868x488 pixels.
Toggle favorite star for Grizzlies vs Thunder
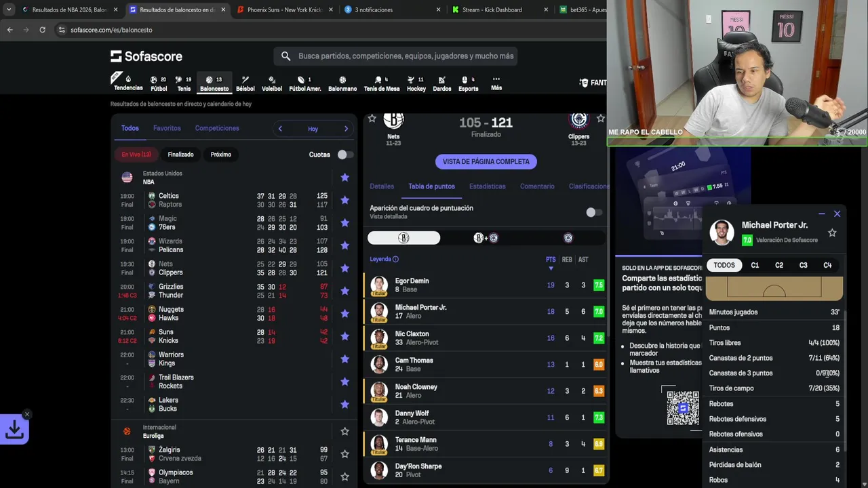click(x=344, y=291)
